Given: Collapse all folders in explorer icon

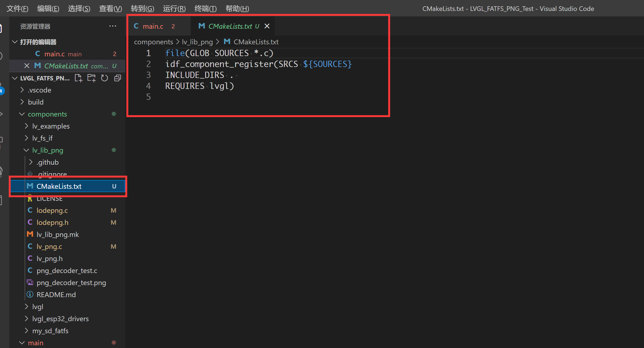Looking at the screenshot, I should click(x=118, y=78).
